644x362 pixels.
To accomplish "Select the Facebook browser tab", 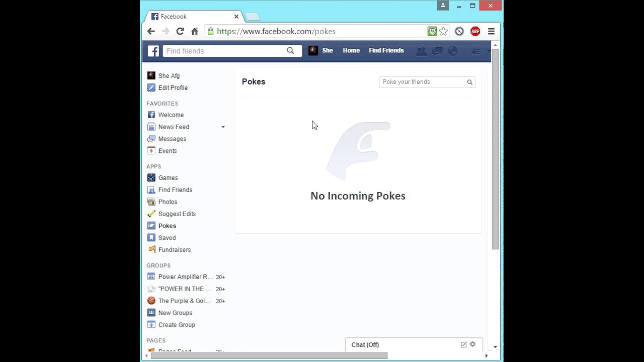I will pyautogui.click(x=194, y=17).
